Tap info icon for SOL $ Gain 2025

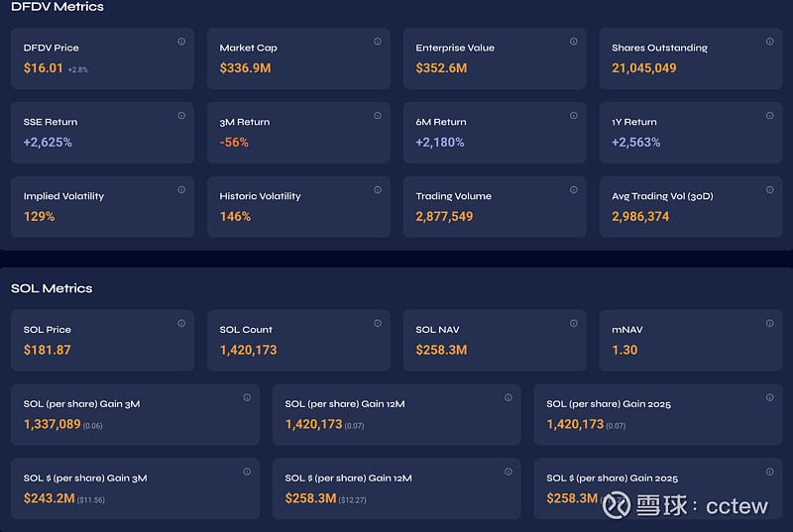(x=770, y=472)
